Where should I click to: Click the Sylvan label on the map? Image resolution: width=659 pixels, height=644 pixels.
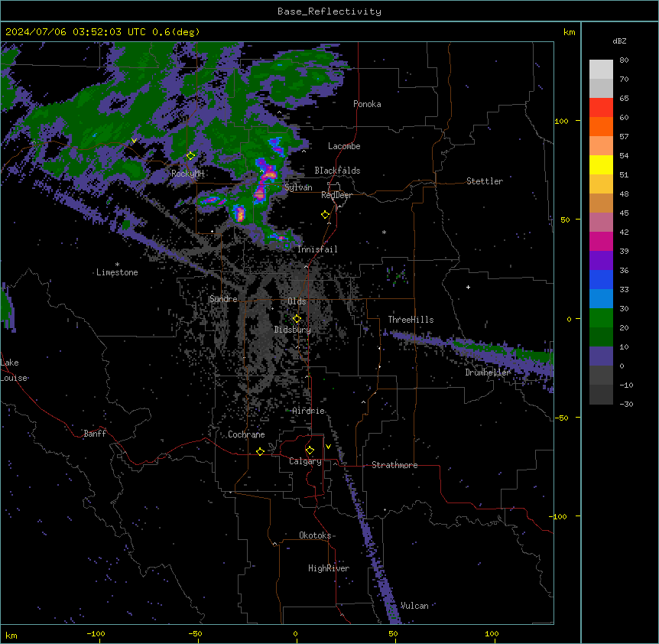298,187
